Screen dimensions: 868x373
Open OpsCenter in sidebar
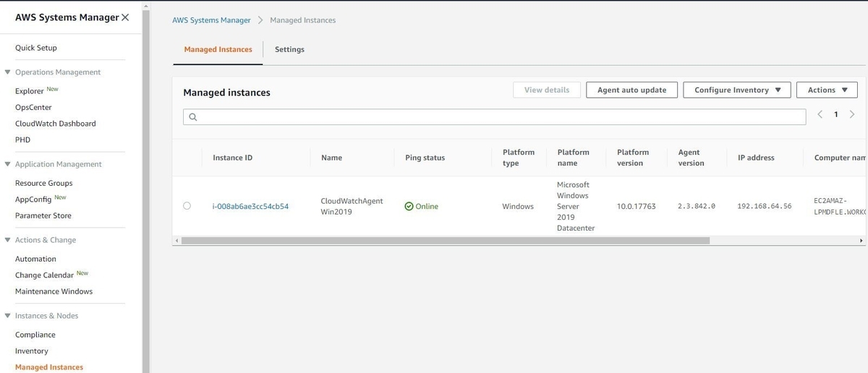click(x=33, y=107)
